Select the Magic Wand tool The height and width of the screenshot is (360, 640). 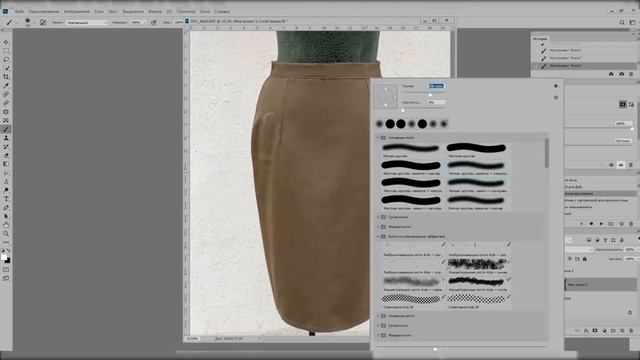(6, 68)
